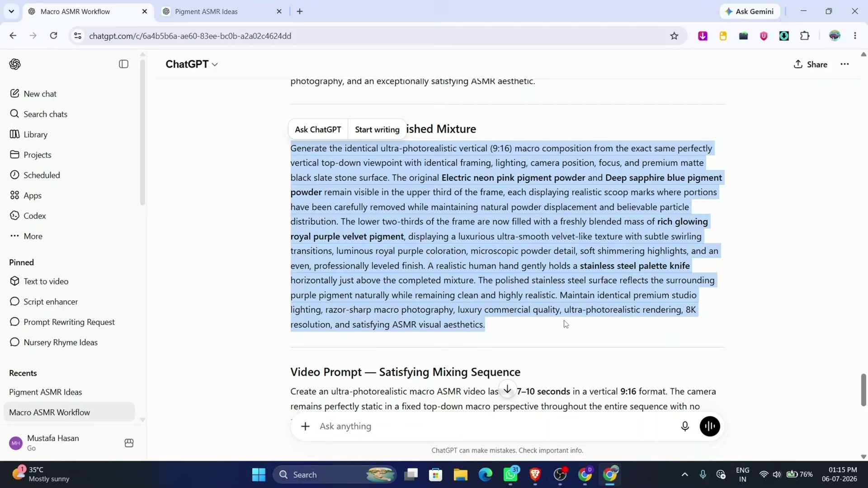The image size is (868, 488).
Task: Toggle the ChatGPT sidebar panel closed
Action: pyautogui.click(x=123, y=64)
